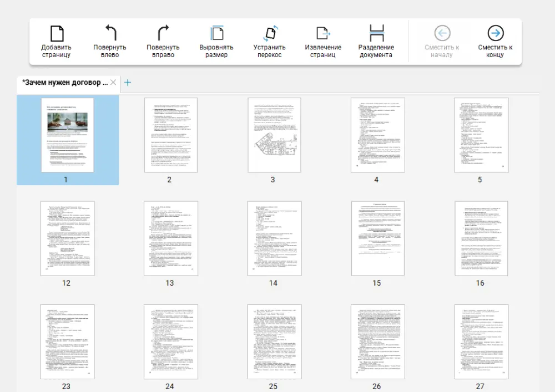Image resolution: width=555 pixels, height=392 pixels.
Task: Pick the page 23 thumbnail
Action: point(67,342)
